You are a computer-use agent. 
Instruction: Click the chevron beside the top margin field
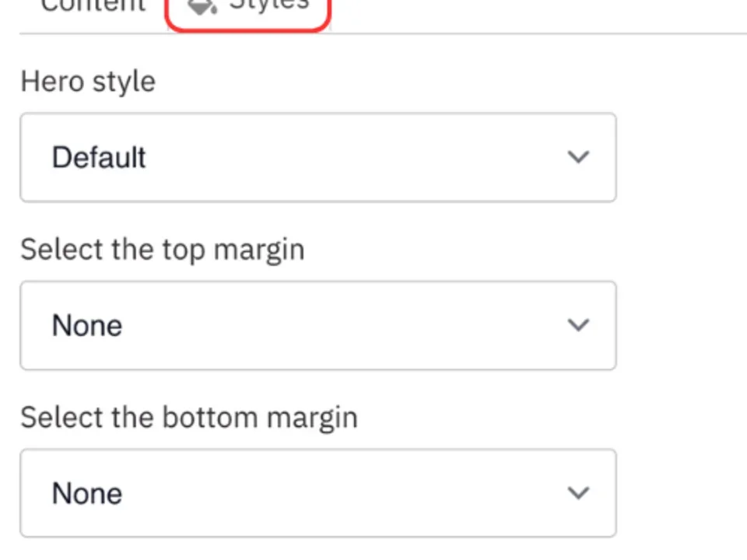578,325
